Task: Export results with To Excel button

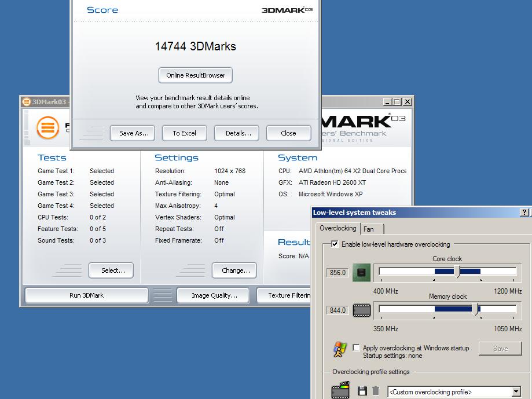Action: tap(184, 133)
